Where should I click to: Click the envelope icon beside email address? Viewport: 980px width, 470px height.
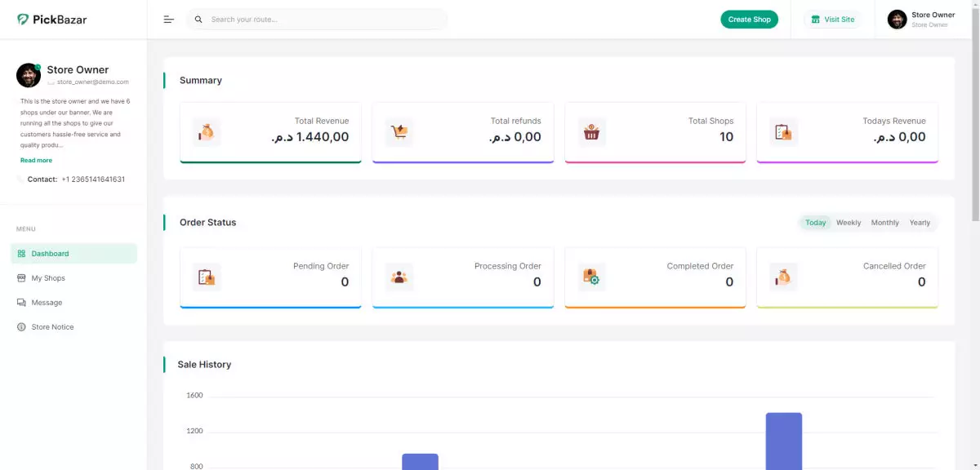[51, 82]
